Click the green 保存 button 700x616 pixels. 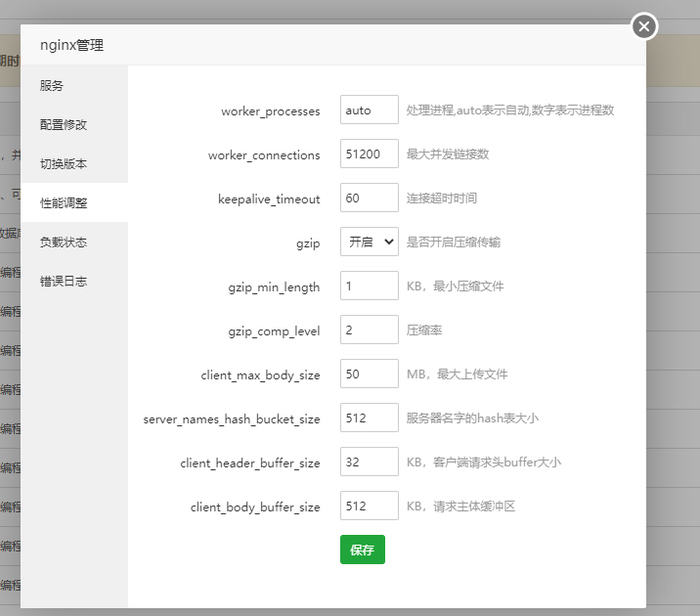tap(363, 550)
